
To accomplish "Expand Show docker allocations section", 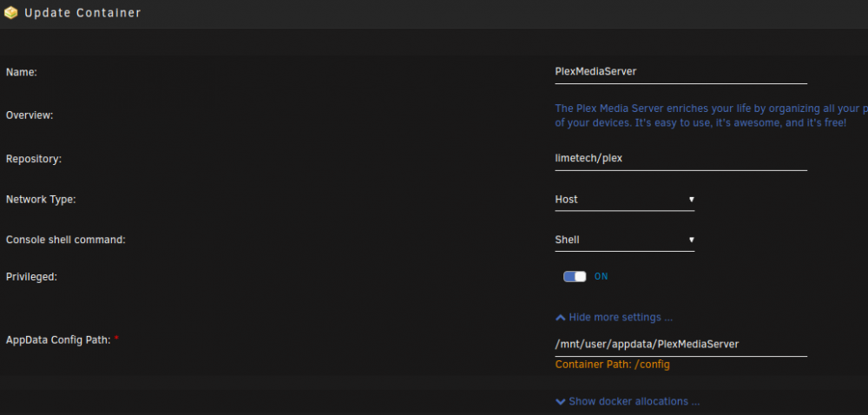I will pos(628,402).
